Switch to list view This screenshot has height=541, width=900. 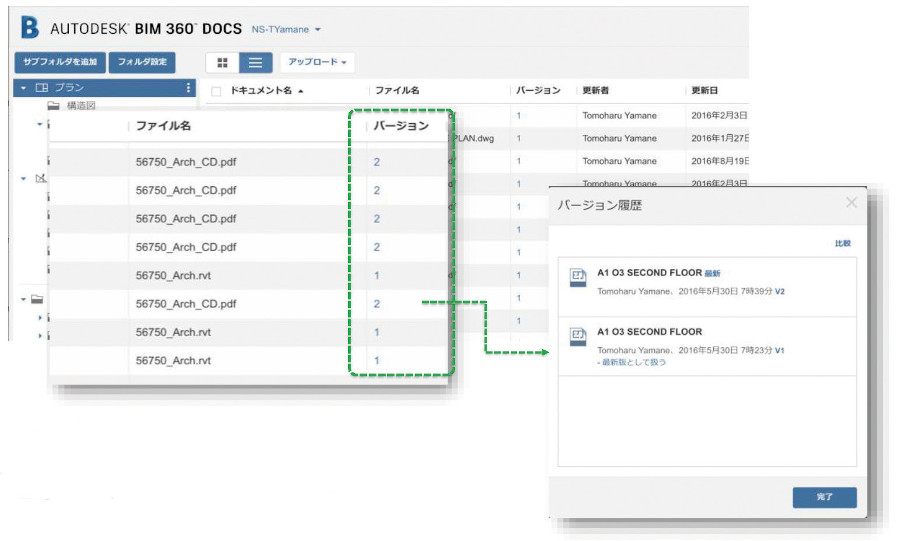255,63
